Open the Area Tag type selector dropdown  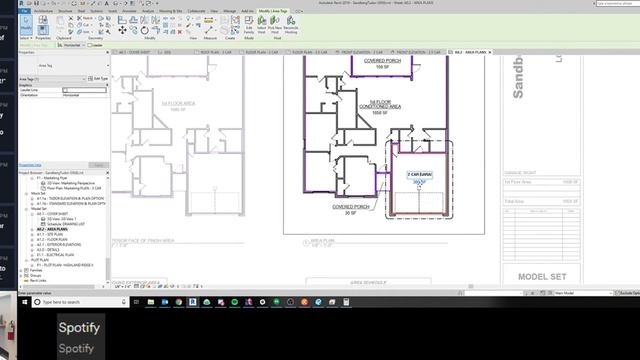click(64, 65)
